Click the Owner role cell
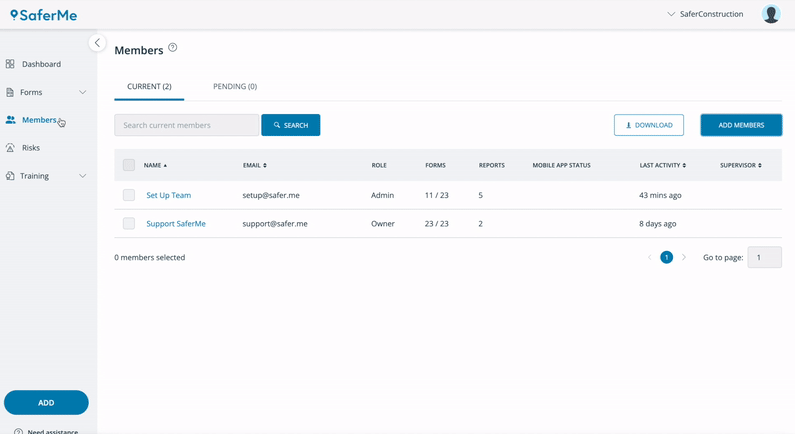Image resolution: width=795 pixels, height=434 pixels. [383, 224]
